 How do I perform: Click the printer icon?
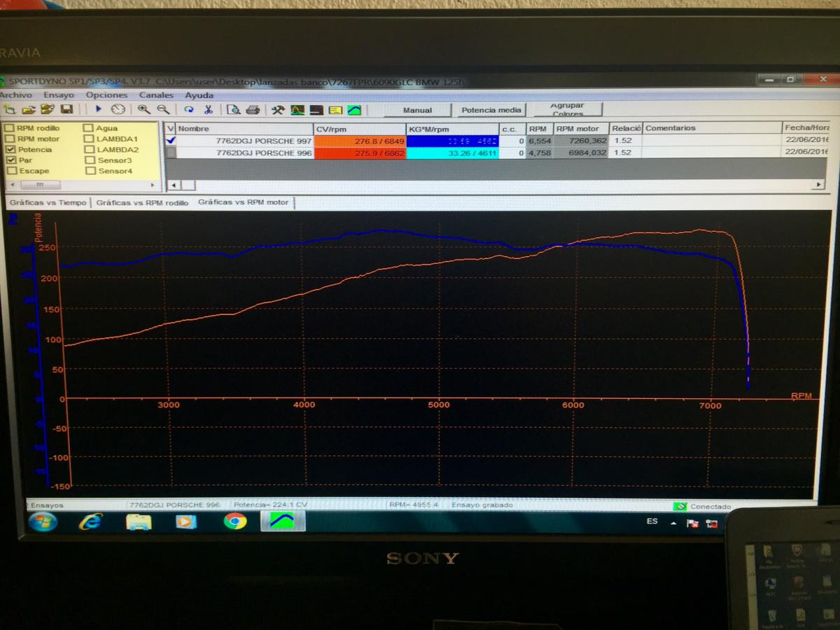coord(253,109)
